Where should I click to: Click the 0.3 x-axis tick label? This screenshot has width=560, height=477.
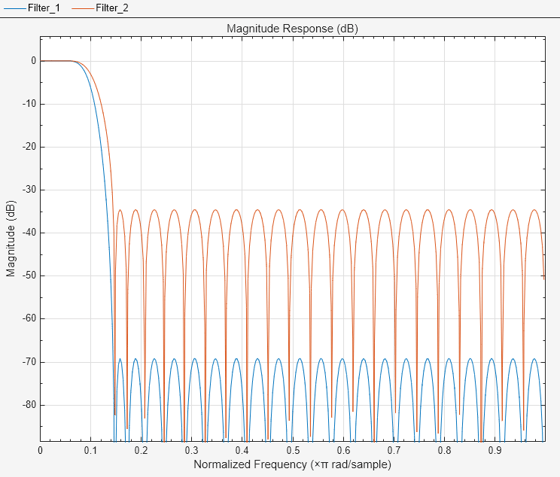[x=192, y=450]
